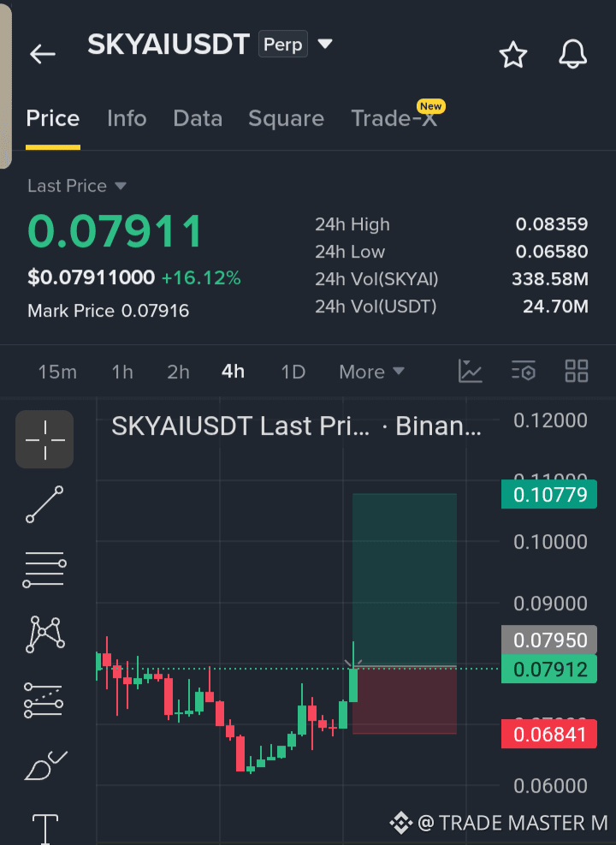
Task: Expand the SKYAIUSDT pair selector arrow
Action: [x=325, y=44]
